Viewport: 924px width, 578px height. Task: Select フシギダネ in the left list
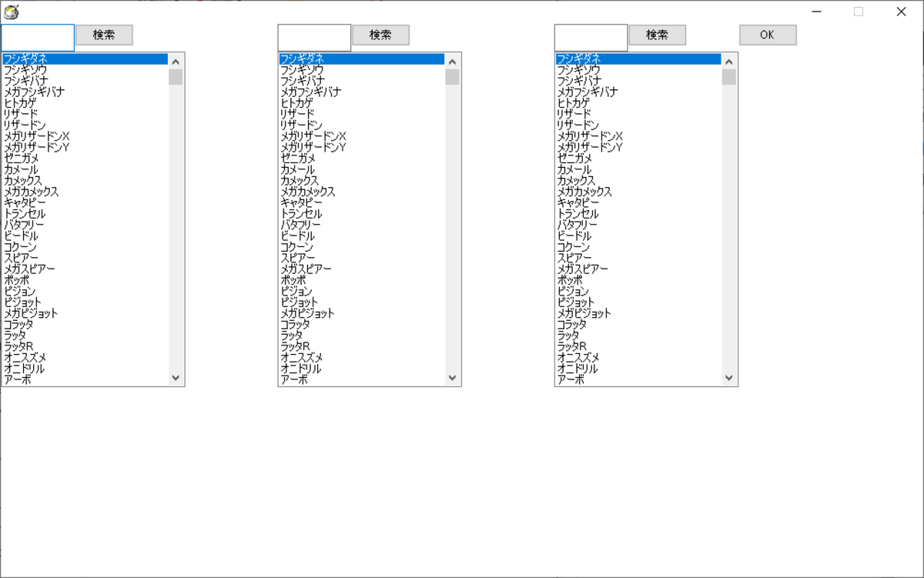(x=85, y=58)
